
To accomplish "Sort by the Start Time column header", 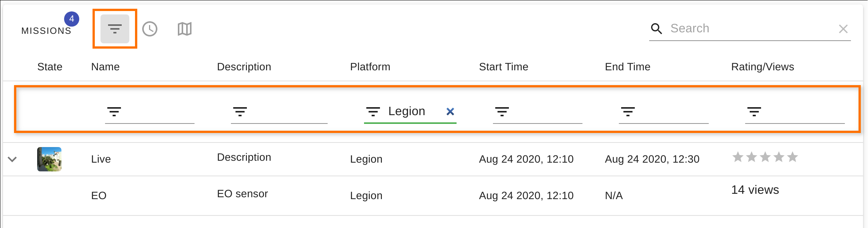I will pos(503,67).
